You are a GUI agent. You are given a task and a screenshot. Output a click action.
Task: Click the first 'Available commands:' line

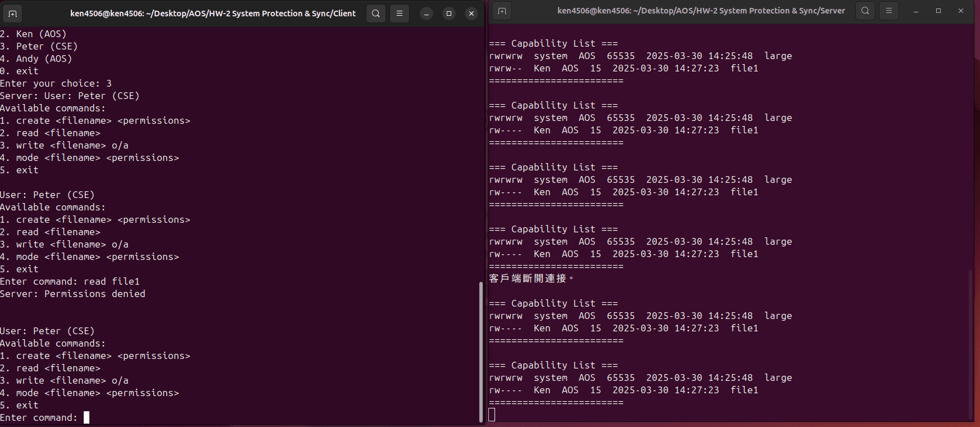pos(53,108)
